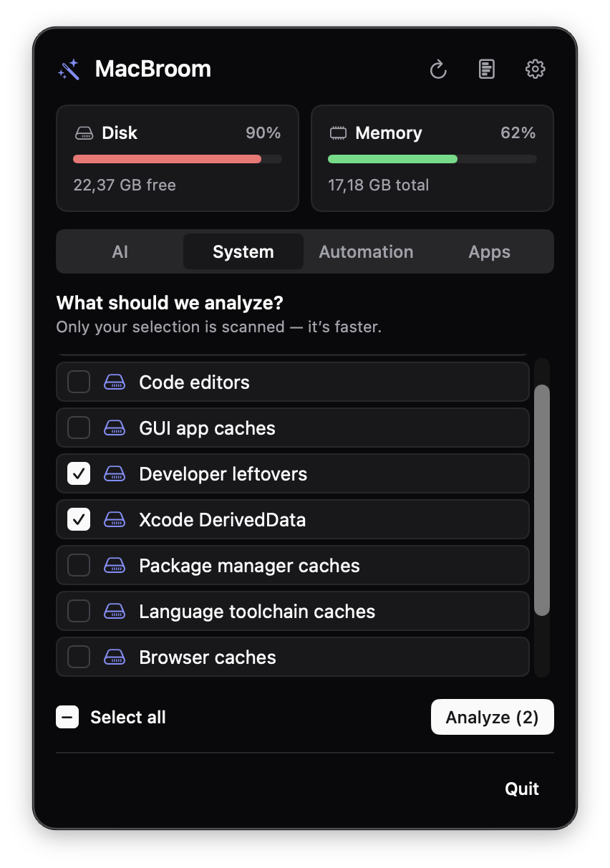Screen dimensions: 610x868
Task: Click 'What should we analyze?' heading
Action: 170,303
